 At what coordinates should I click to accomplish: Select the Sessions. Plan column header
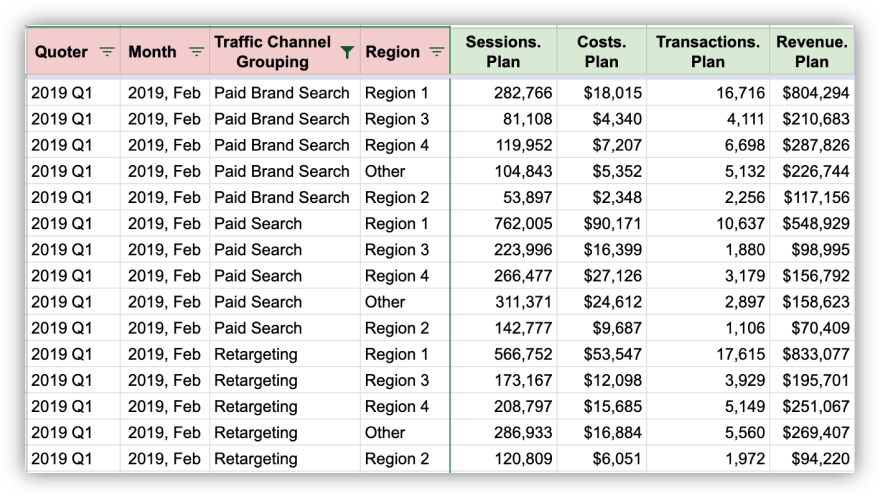(x=503, y=52)
